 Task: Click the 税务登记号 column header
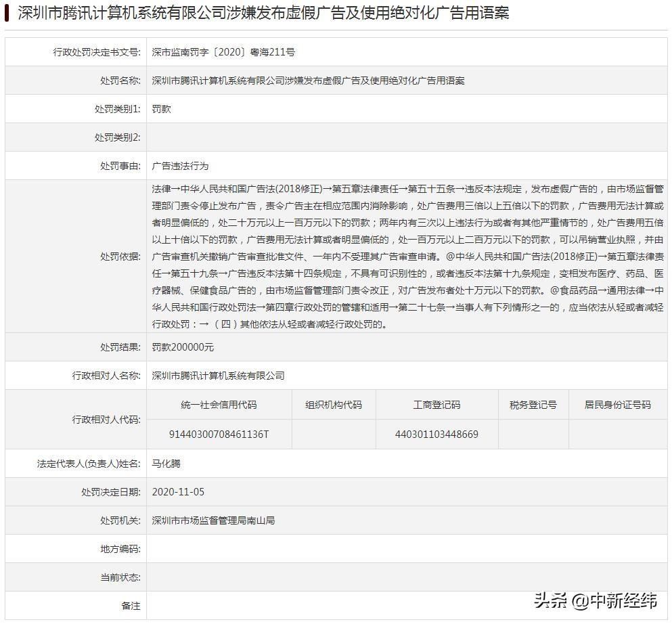(532, 404)
